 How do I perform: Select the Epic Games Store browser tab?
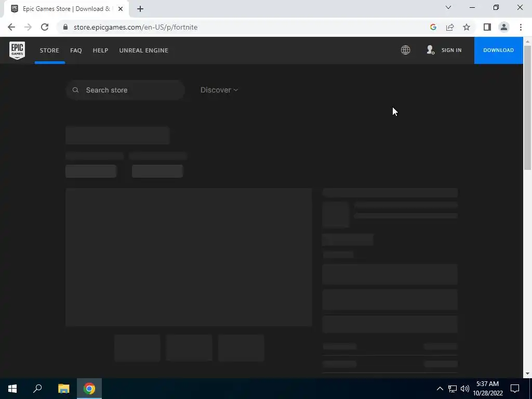pyautogui.click(x=66, y=9)
